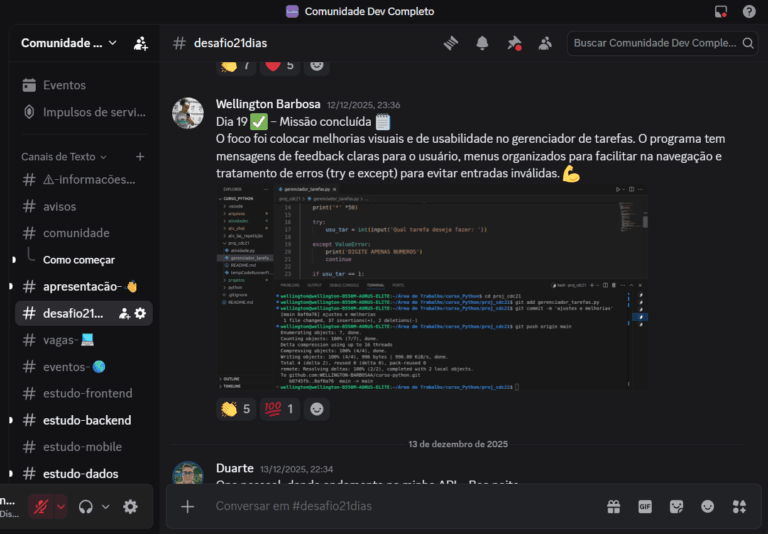Open Wellington Barbosa's code screenshot attachment

tap(432, 288)
